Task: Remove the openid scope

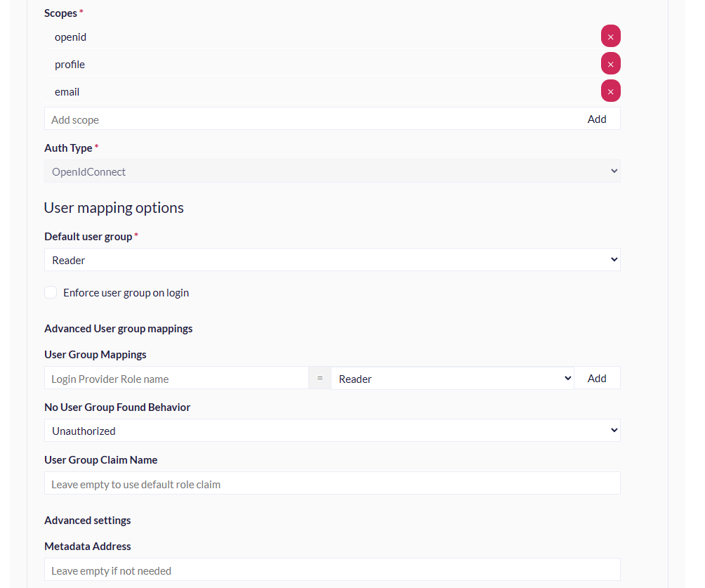Action: point(610,36)
